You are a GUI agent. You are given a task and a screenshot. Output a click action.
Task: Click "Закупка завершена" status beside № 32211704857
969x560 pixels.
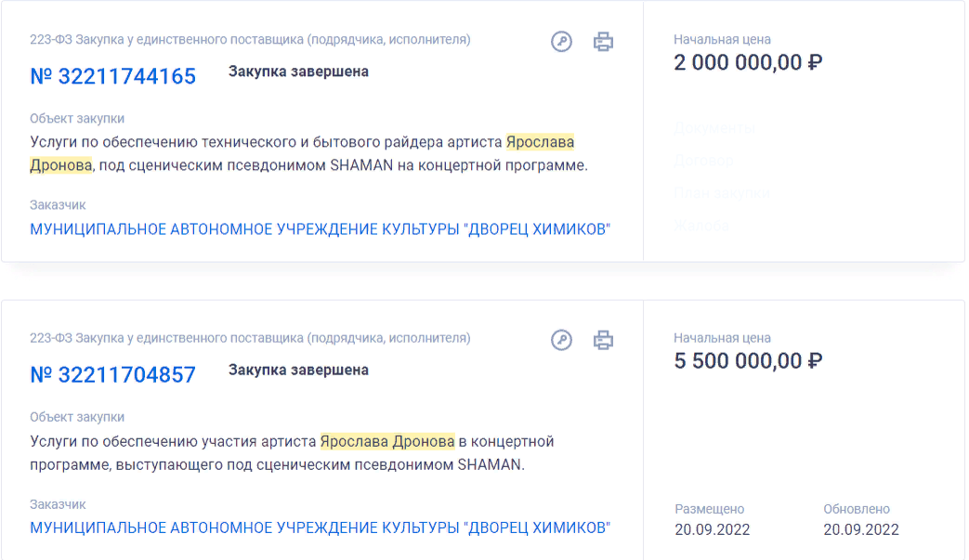click(x=298, y=370)
